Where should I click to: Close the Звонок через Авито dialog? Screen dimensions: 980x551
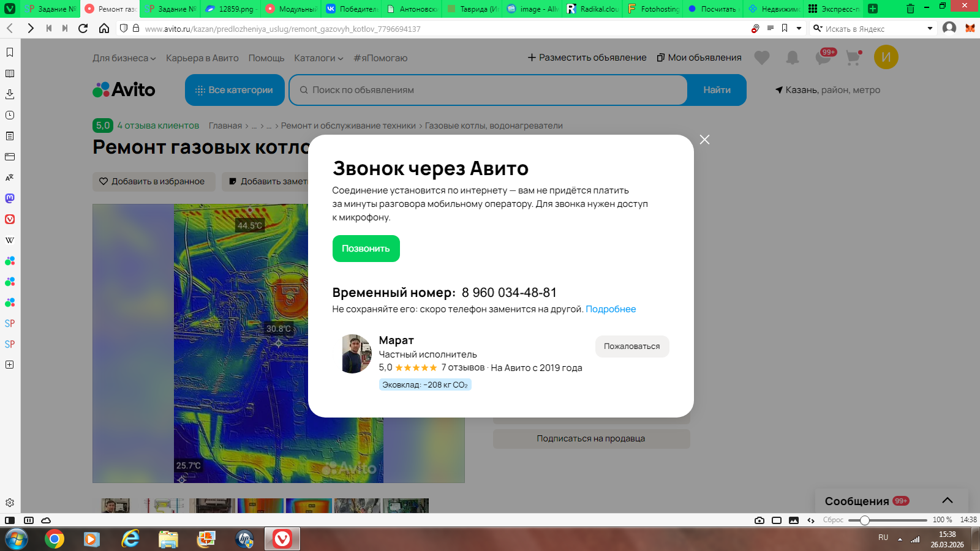pos(705,140)
